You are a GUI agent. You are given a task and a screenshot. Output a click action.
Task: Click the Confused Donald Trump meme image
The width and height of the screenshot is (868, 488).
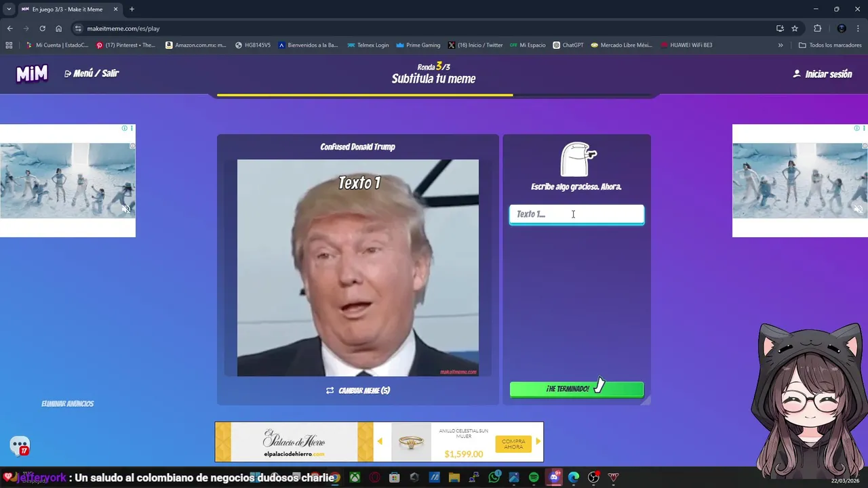(357, 268)
